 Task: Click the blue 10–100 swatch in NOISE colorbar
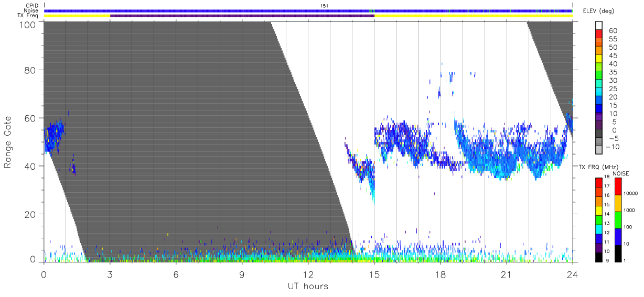click(618, 236)
